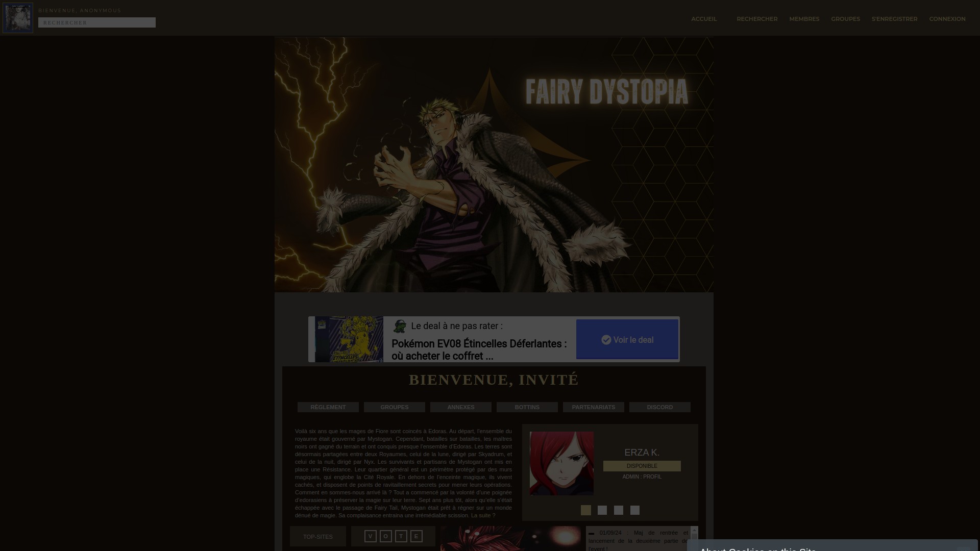The image size is (980, 551).
Task: Click the Voir le deal button
Action: (x=627, y=339)
